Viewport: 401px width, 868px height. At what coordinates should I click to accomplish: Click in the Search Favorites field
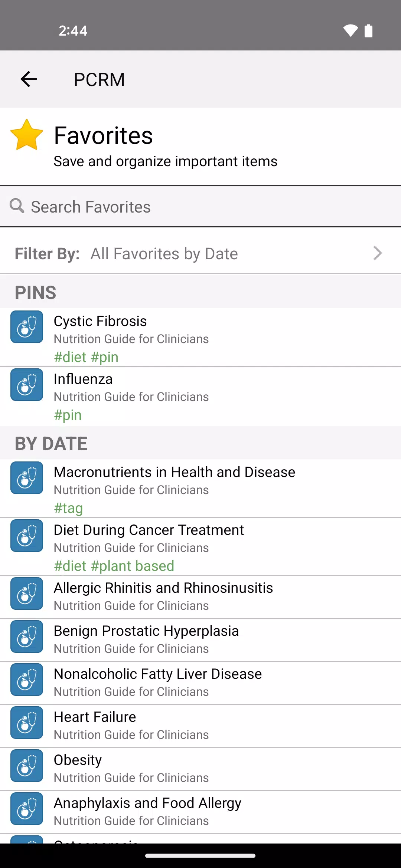click(200, 206)
